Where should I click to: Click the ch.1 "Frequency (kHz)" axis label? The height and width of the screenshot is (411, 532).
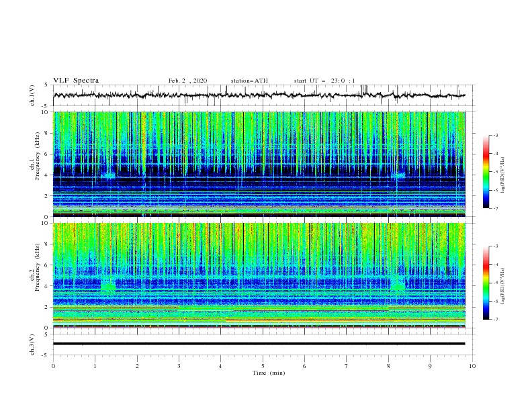coord(38,156)
